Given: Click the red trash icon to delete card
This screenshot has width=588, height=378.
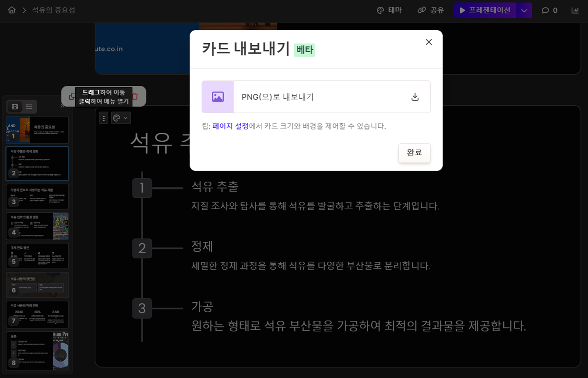Looking at the screenshot, I should [135, 96].
